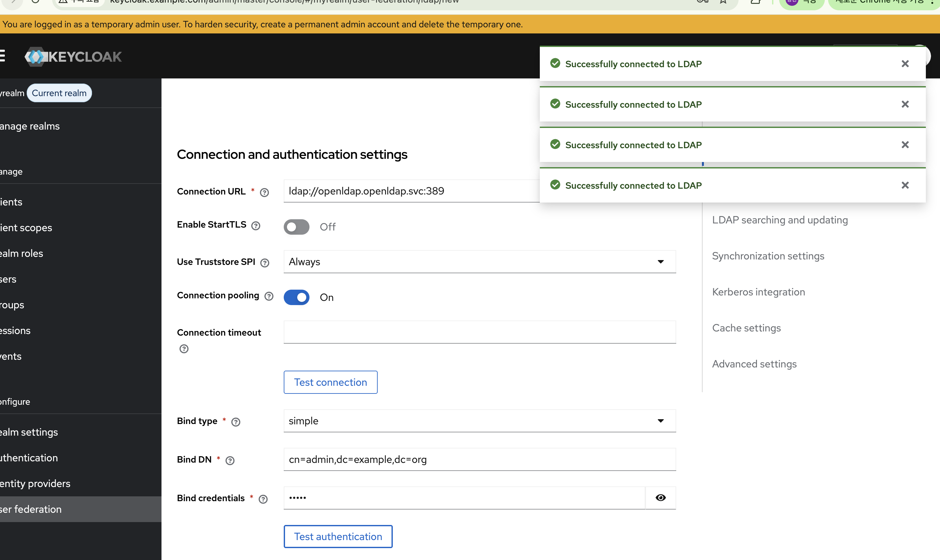Show help for Connection timeout
Image resolution: width=940 pixels, height=560 pixels.
tap(184, 349)
